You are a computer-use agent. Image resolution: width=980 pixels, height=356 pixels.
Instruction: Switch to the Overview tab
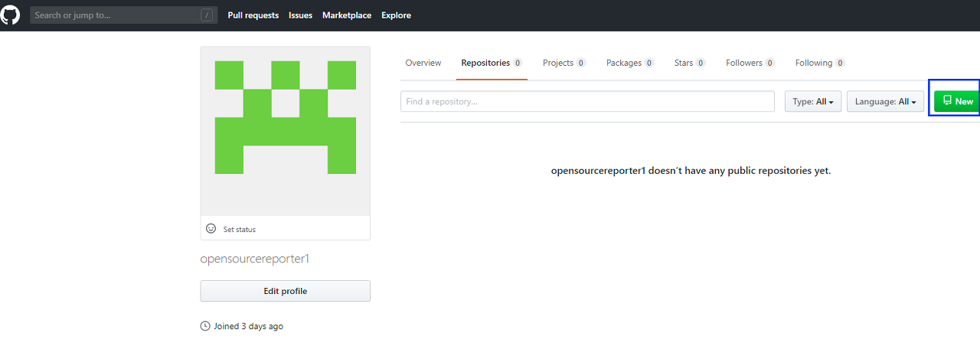click(423, 63)
